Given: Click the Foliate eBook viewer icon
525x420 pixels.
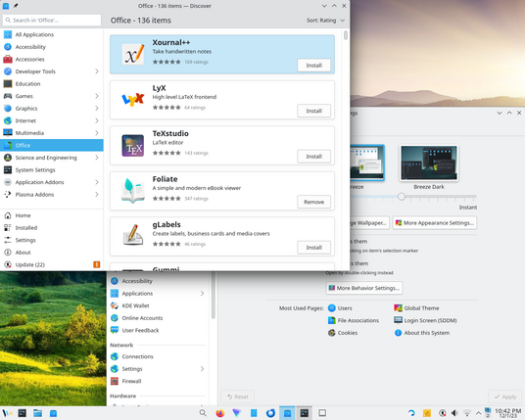Looking at the screenshot, I should coord(133,191).
